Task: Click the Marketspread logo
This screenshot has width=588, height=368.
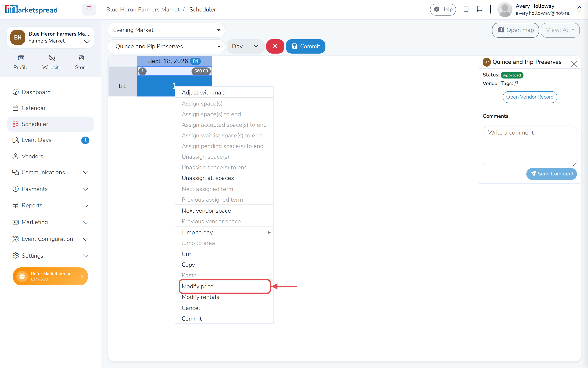Action: tap(31, 9)
